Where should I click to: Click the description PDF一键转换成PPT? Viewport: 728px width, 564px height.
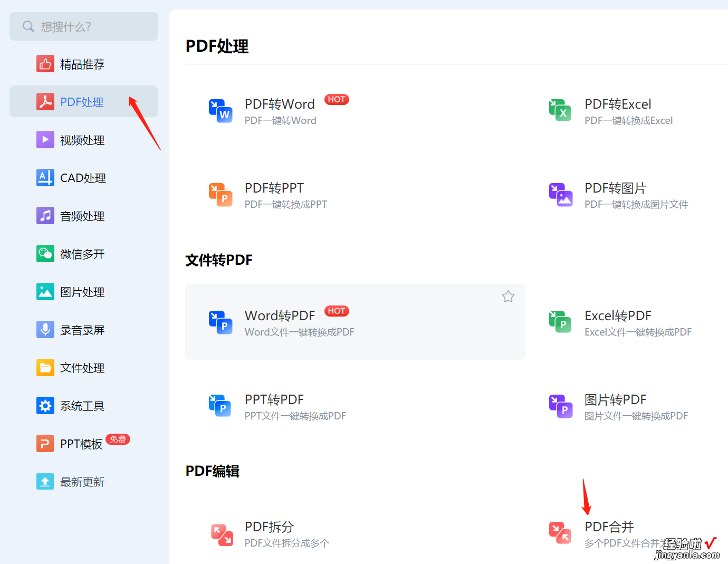tap(286, 204)
